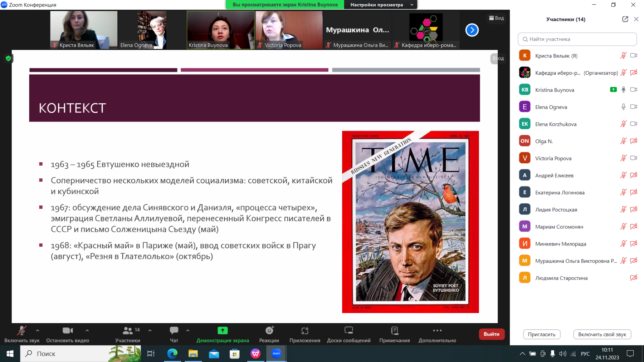Open Task View on taskbar
The height and width of the screenshot is (362, 644).
(151, 353)
